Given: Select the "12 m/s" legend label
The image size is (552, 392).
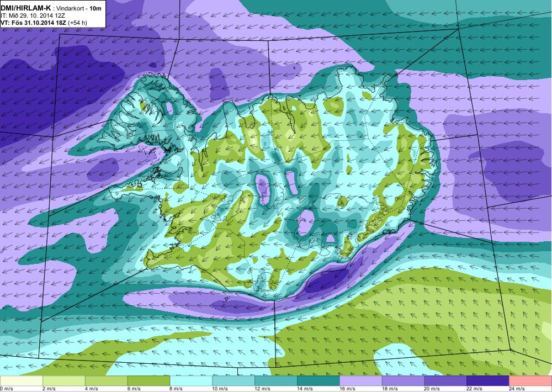Looking at the screenshot, I should tap(263, 389).
